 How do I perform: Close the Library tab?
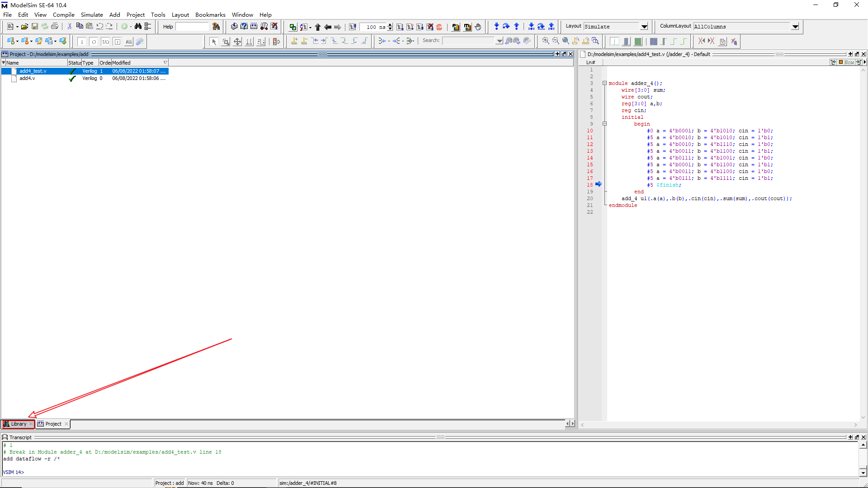click(31, 424)
